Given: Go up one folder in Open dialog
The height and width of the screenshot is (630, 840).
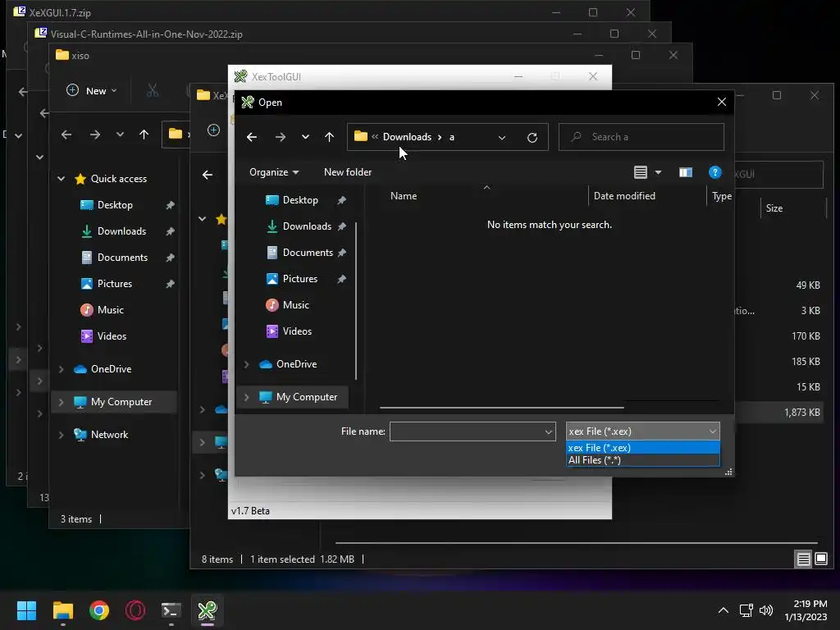Looking at the screenshot, I should 330,137.
